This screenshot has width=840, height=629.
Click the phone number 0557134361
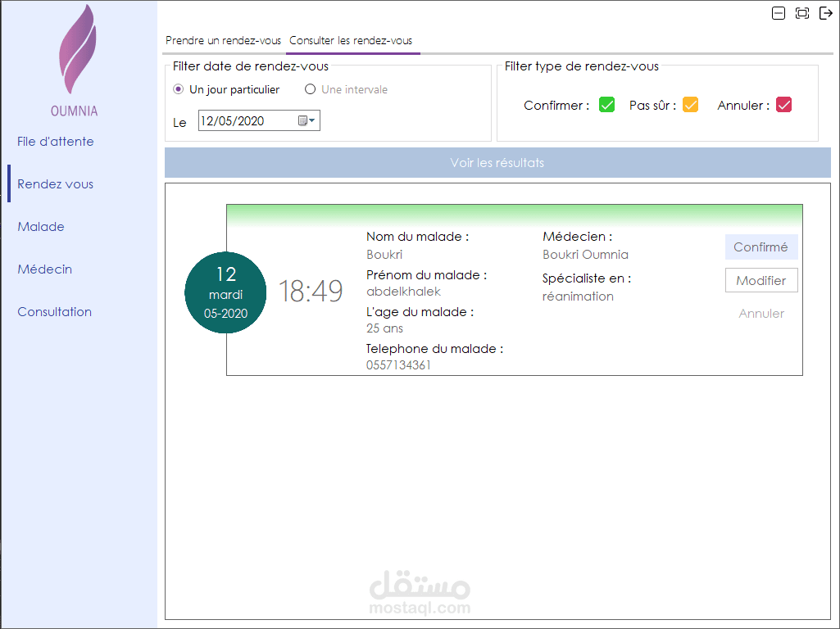[x=398, y=365]
